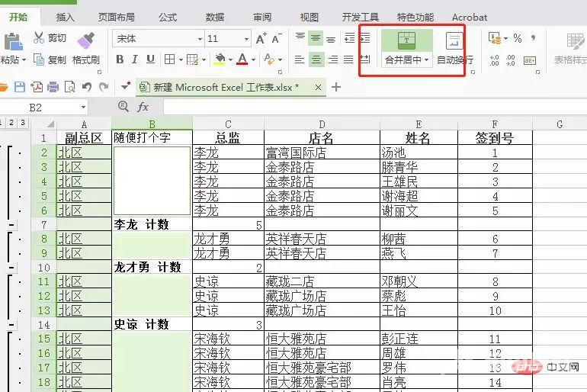
Task: Open a new document tab with plus icon
Action: click(x=335, y=87)
